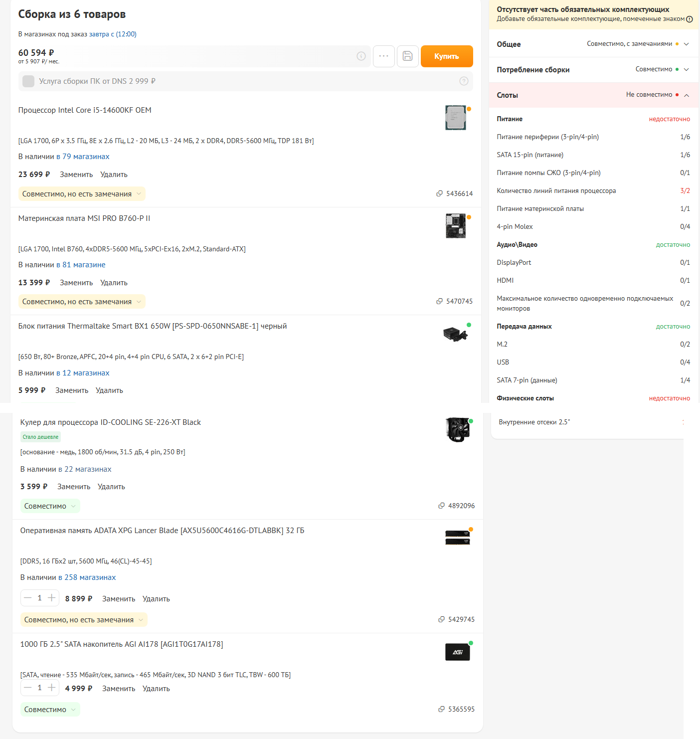Open the three-dots more options menu
Screen dimensions: 700x739
click(384, 56)
